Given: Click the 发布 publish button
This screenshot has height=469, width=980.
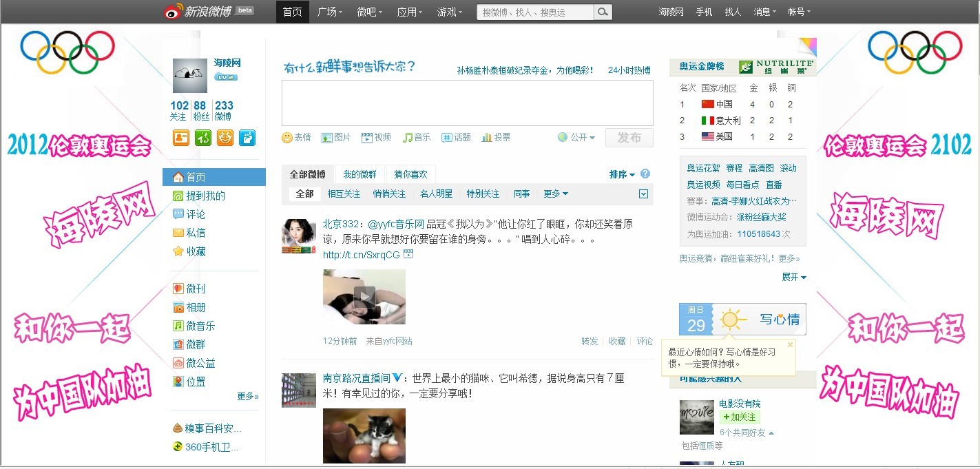Looking at the screenshot, I should (628, 137).
